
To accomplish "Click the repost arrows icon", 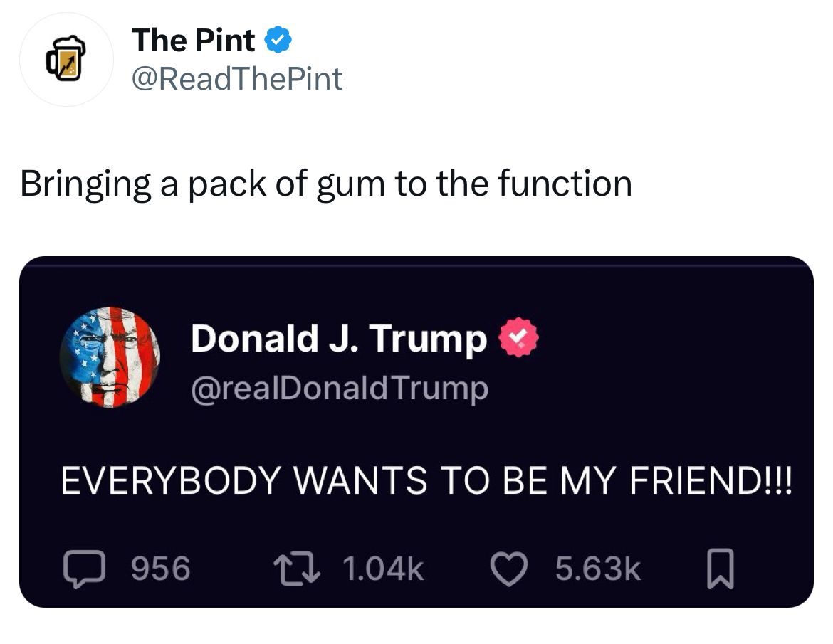I will point(296,569).
